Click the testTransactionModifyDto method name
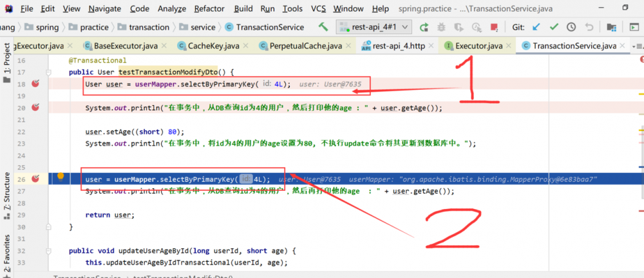 click(168, 72)
